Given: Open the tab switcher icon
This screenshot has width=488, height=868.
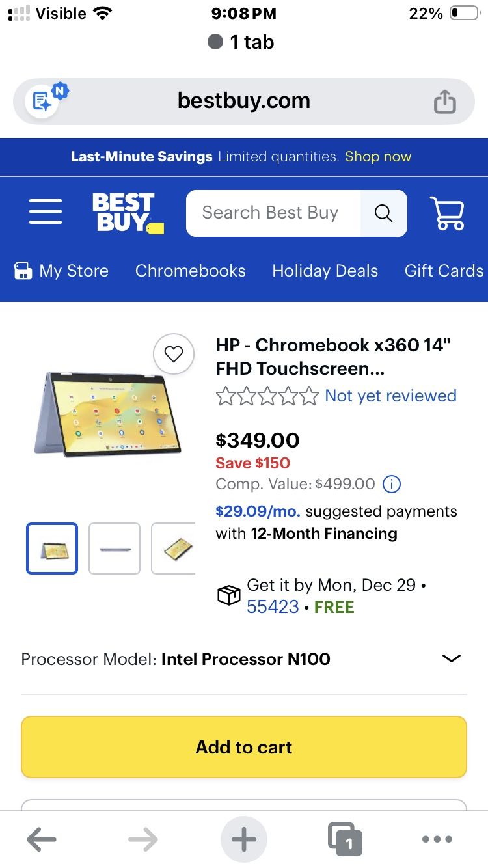Looking at the screenshot, I should 344,839.
